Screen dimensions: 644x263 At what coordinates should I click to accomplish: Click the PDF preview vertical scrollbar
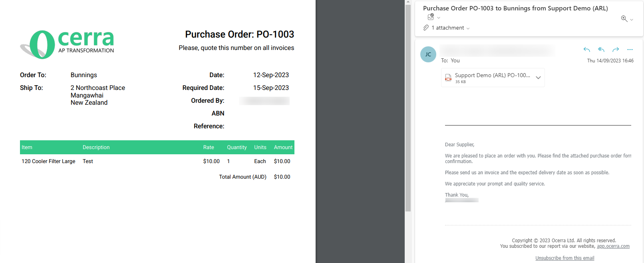click(408, 108)
